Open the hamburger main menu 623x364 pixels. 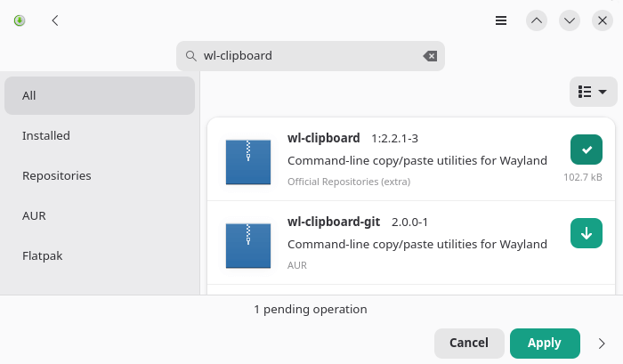click(x=501, y=20)
